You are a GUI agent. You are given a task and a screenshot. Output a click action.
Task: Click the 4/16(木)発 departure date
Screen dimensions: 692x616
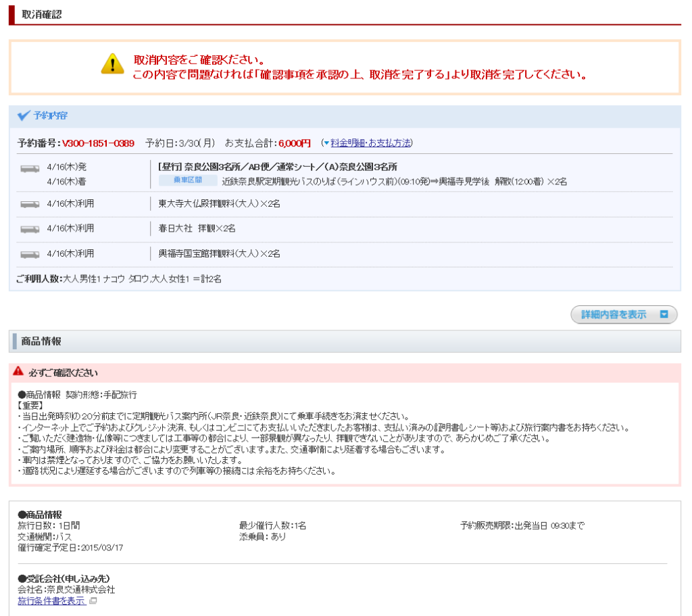pyautogui.click(x=67, y=167)
